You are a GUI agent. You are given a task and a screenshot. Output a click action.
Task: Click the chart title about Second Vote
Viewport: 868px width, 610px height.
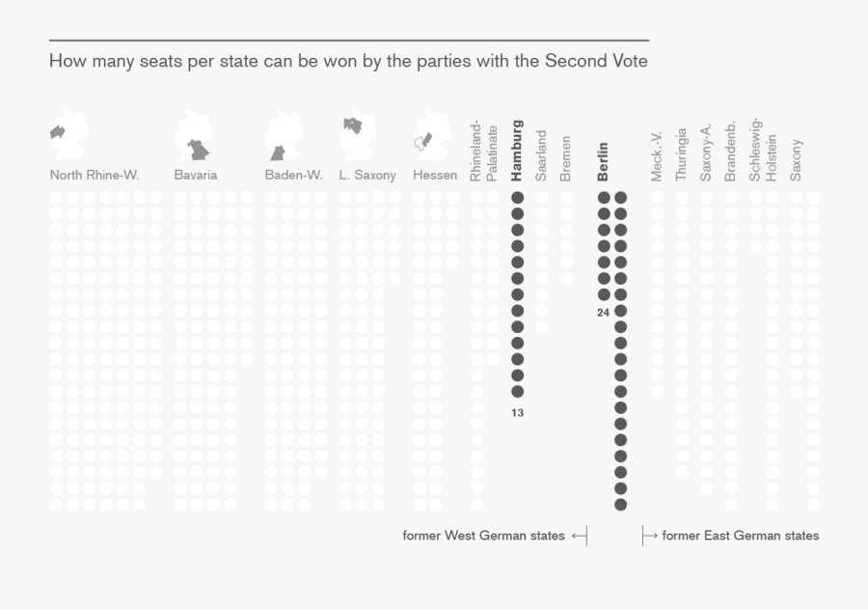[348, 62]
